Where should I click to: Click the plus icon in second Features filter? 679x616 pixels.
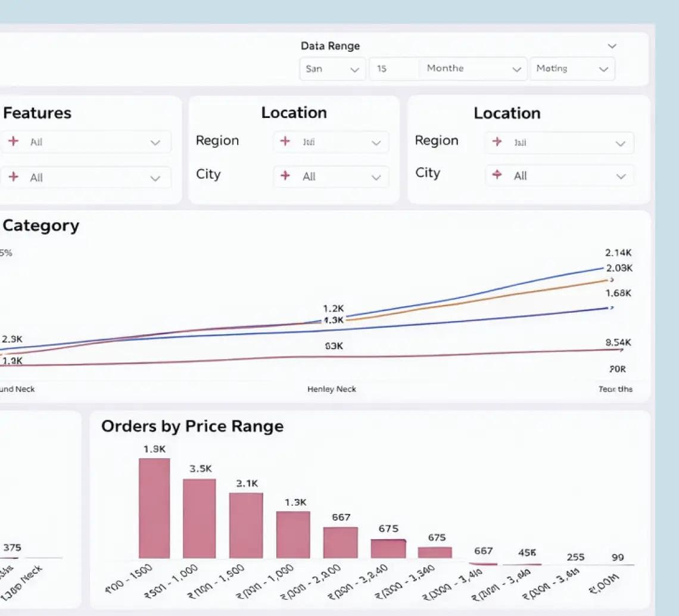tap(14, 177)
